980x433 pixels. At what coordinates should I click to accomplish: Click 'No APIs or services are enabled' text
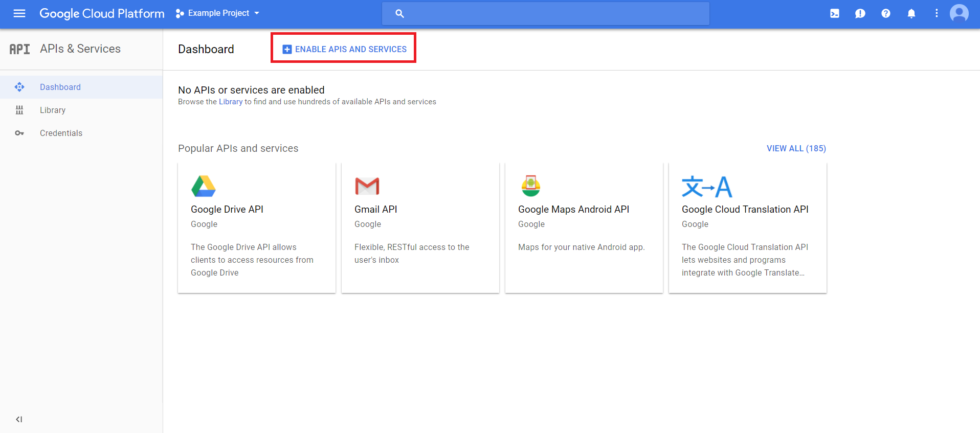pyautogui.click(x=251, y=90)
